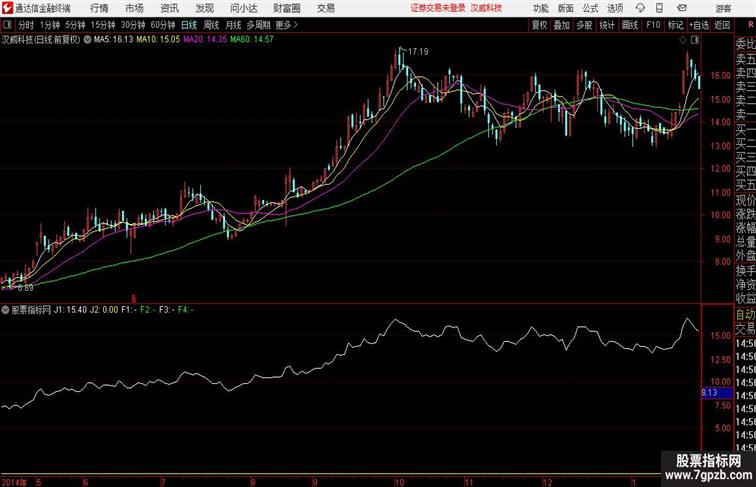Click month 10 on time axis
This screenshot has height=487, width=756.
[x=399, y=482]
